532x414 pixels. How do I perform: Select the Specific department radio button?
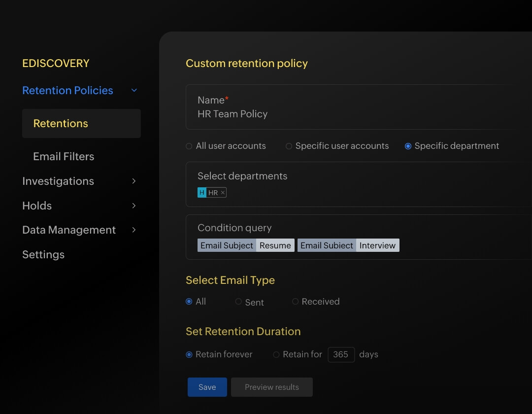click(408, 146)
